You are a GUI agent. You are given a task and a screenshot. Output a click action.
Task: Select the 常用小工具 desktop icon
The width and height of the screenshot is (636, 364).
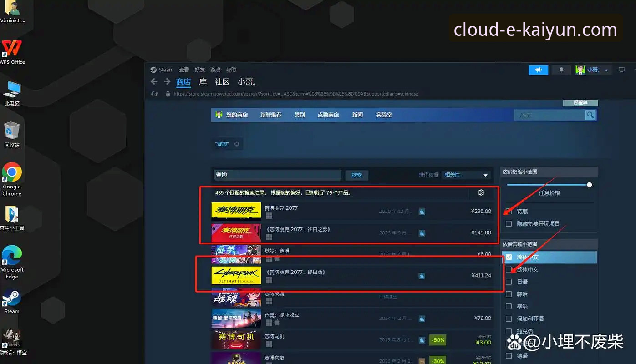[x=12, y=218]
